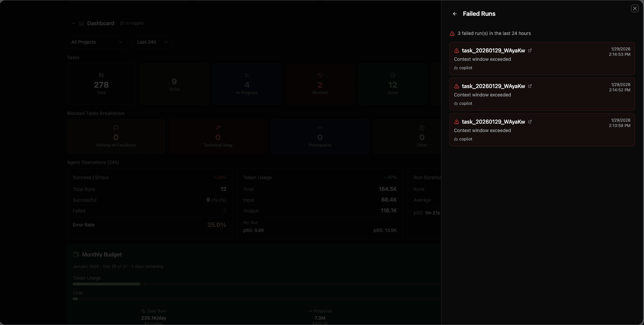This screenshot has width=644, height=325.
Task: Click the Failed row under Success / Errors
Action: pyautogui.click(x=149, y=211)
